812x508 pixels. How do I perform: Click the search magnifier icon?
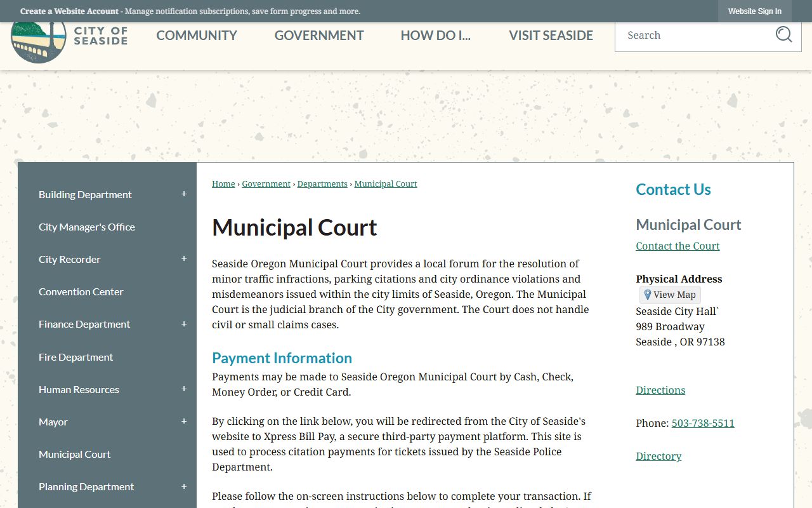[x=783, y=35]
